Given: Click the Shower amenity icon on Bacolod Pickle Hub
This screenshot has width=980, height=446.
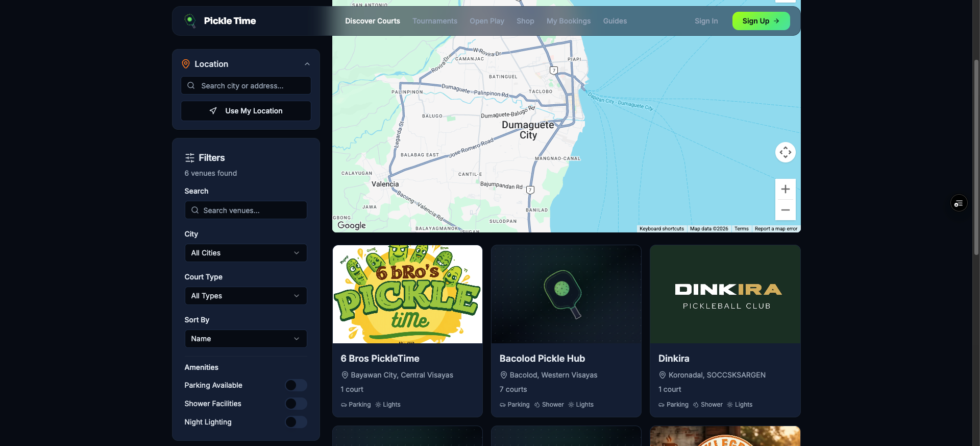Looking at the screenshot, I should click(537, 405).
